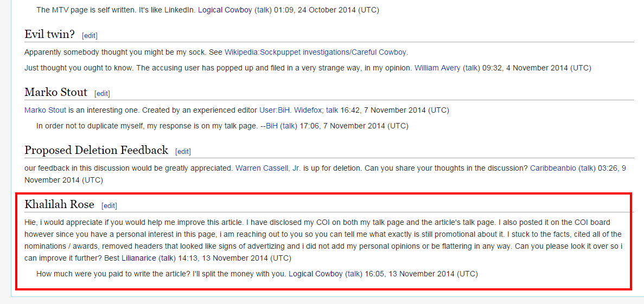Edit the Marko Stout section

(x=102, y=94)
